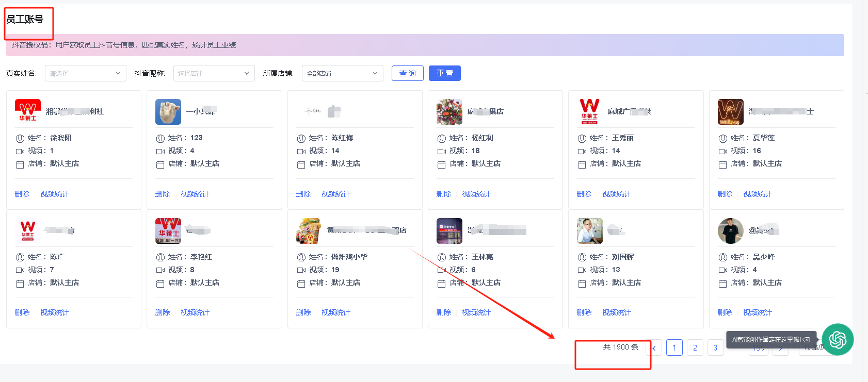Click the hand sculpture avatar on 123's card
Image resolution: width=868 pixels, height=382 pixels.
tap(168, 111)
